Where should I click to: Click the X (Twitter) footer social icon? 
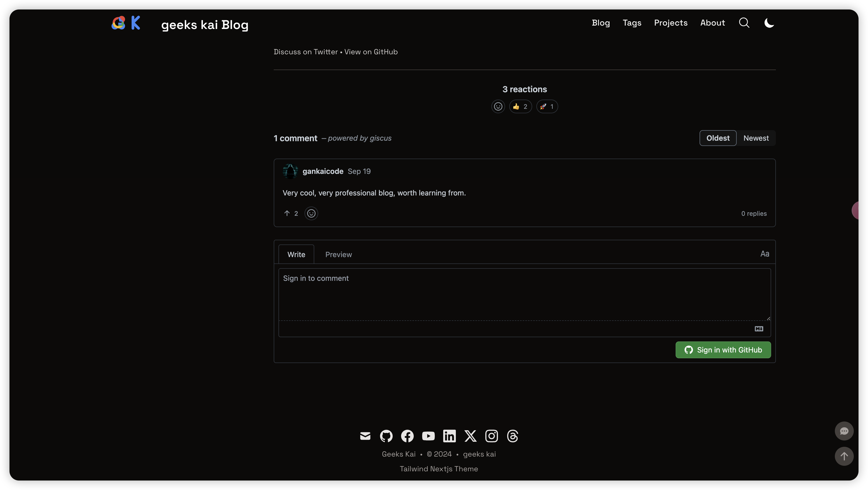pos(470,436)
